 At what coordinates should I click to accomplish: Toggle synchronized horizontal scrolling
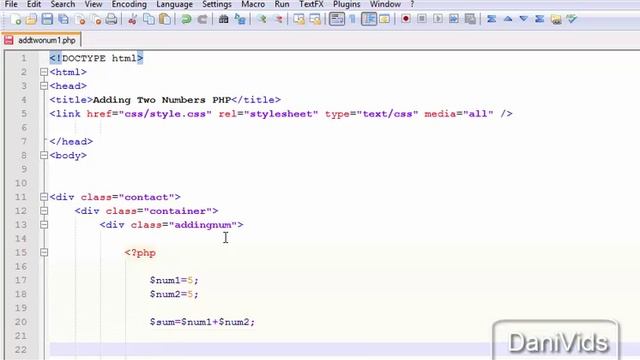coord(315,19)
